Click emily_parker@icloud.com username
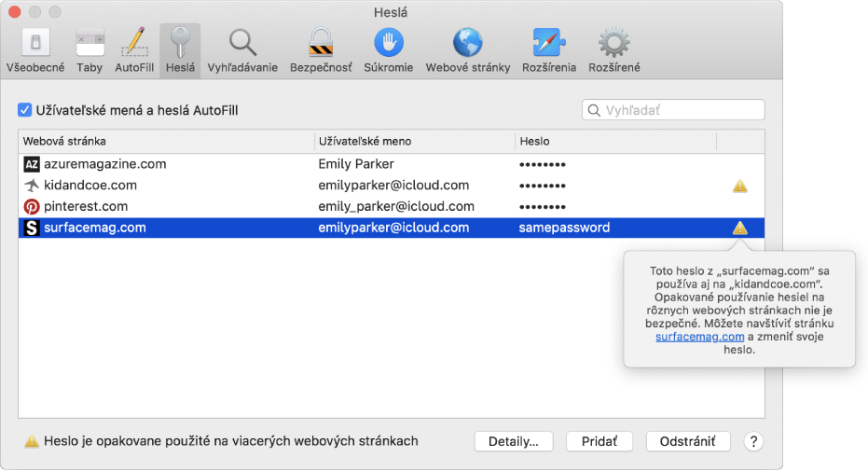Viewport: 868px width, 471px height. 396,206
